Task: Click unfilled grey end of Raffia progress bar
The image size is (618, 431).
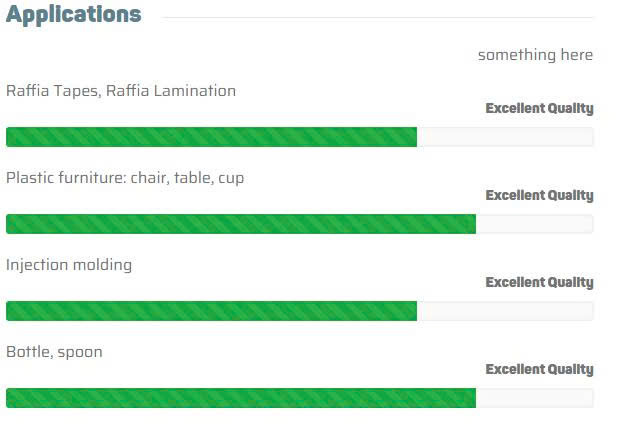Action: [505, 137]
